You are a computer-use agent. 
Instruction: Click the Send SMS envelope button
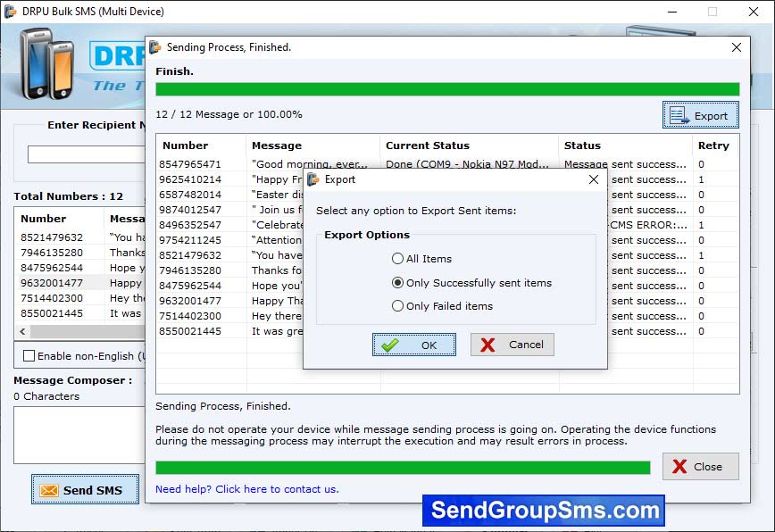[85, 490]
